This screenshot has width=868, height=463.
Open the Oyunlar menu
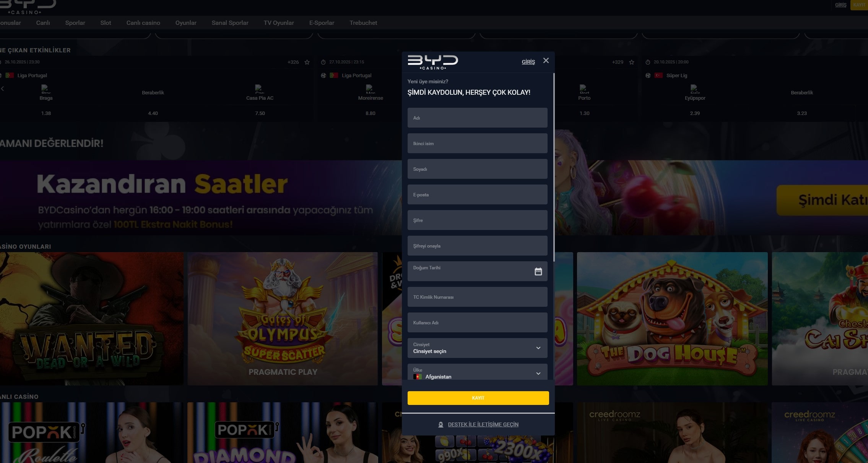coord(186,23)
